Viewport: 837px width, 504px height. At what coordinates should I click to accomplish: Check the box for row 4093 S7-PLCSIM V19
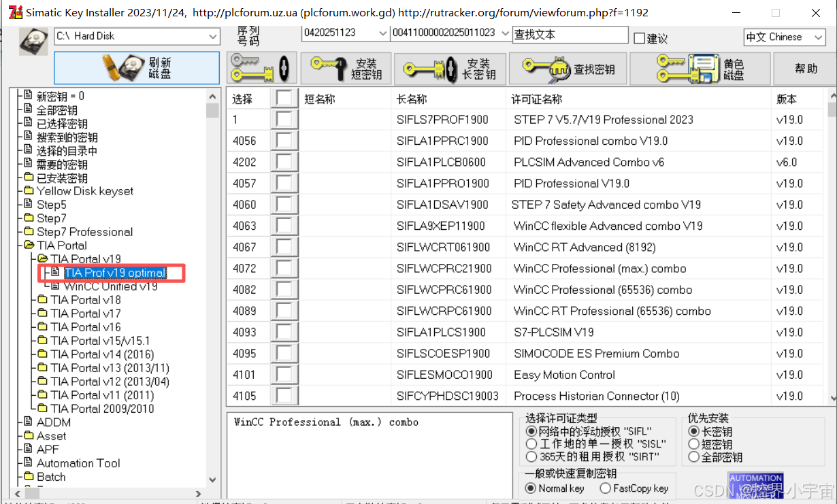pos(284,332)
